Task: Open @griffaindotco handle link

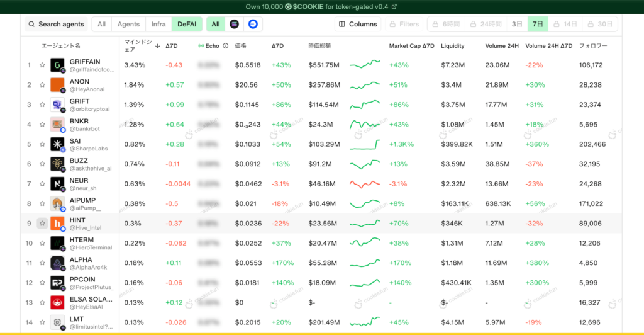Action: (x=92, y=69)
